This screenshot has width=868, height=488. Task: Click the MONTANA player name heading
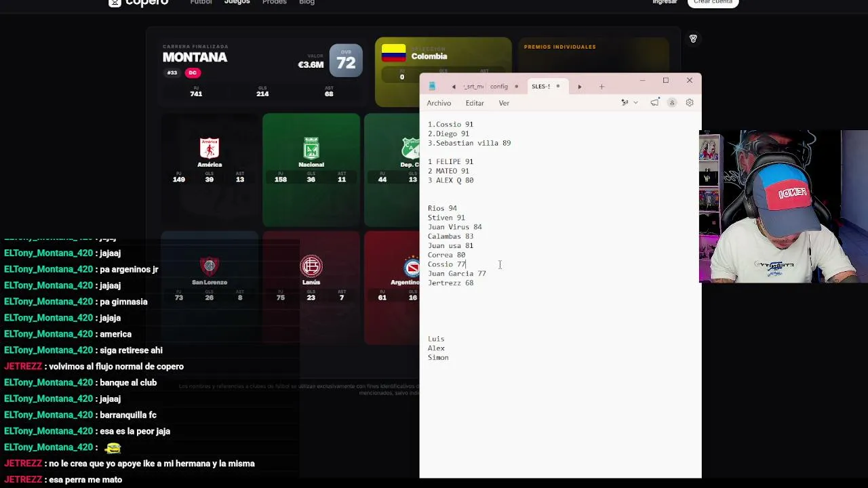195,58
